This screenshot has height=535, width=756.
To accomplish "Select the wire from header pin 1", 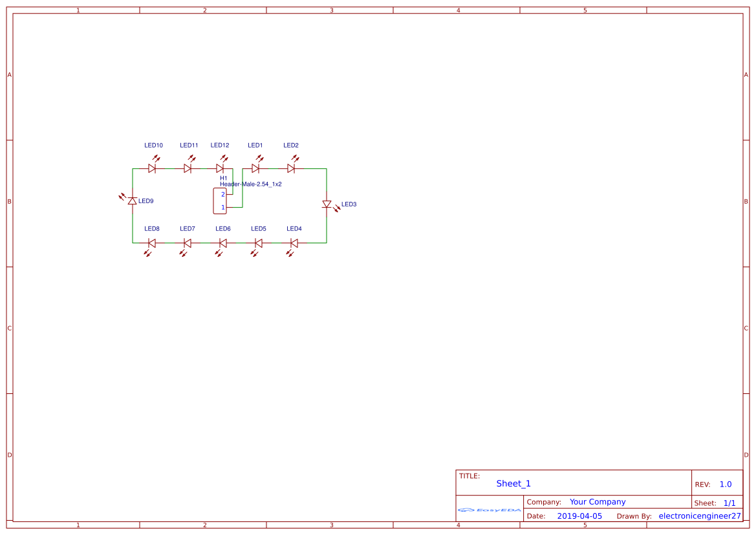I will point(243,188).
